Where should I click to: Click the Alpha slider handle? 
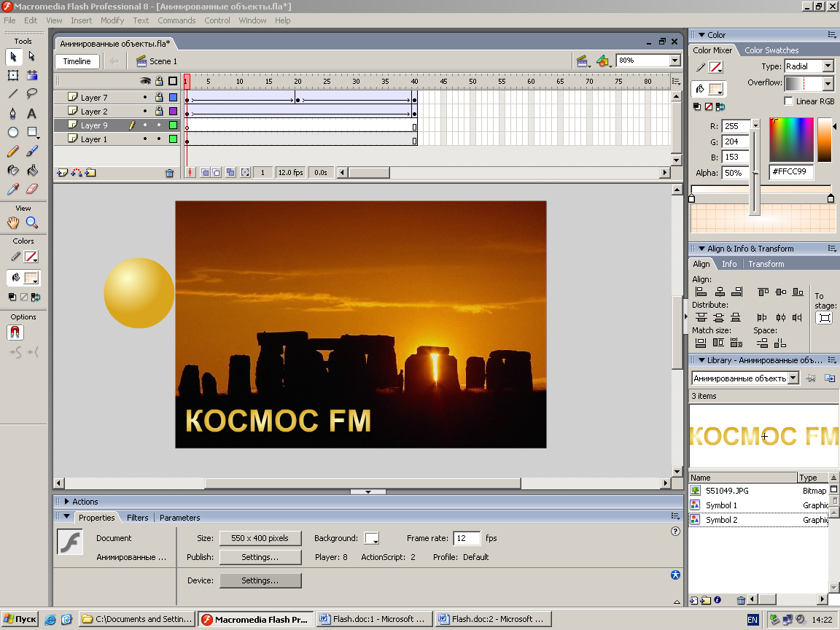pyautogui.click(x=755, y=173)
